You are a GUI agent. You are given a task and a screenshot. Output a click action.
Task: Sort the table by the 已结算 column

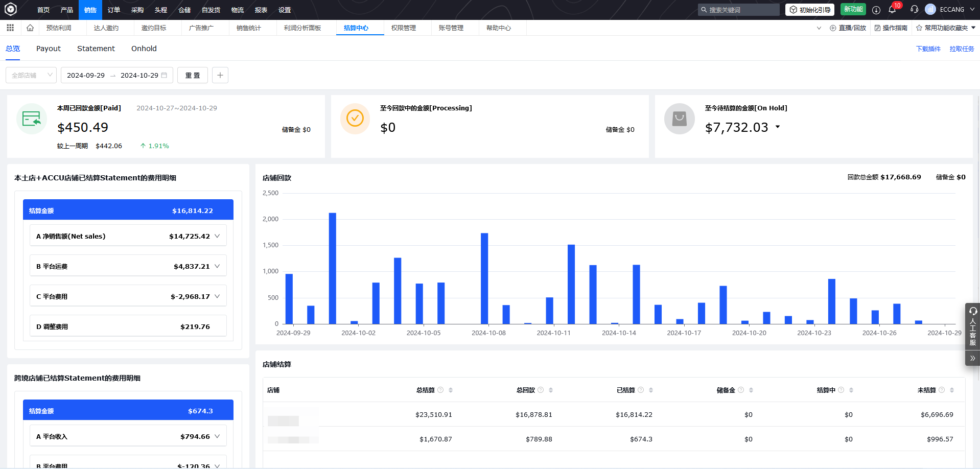pyautogui.click(x=651, y=390)
